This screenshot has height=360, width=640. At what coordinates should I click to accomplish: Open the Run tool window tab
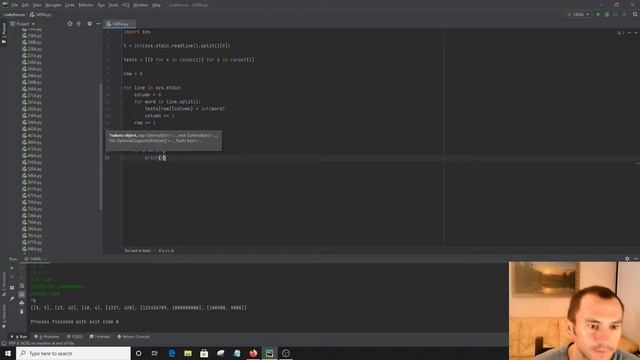click(19, 337)
